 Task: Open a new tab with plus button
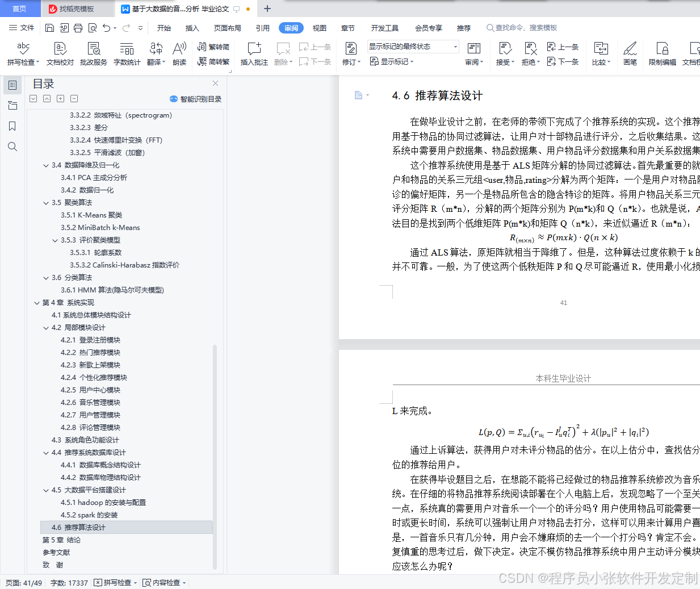(x=267, y=9)
